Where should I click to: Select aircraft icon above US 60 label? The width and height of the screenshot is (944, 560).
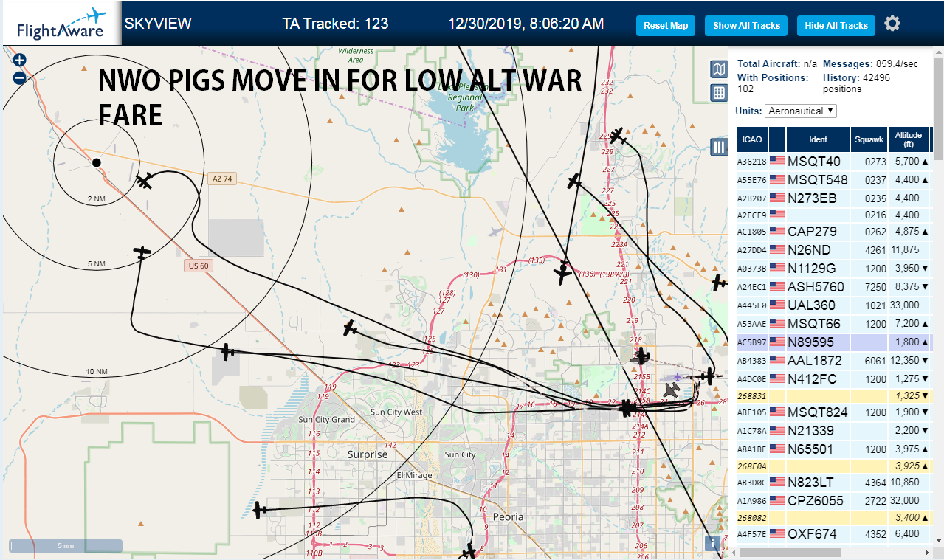pyautogui.click(x=142, y=252)
